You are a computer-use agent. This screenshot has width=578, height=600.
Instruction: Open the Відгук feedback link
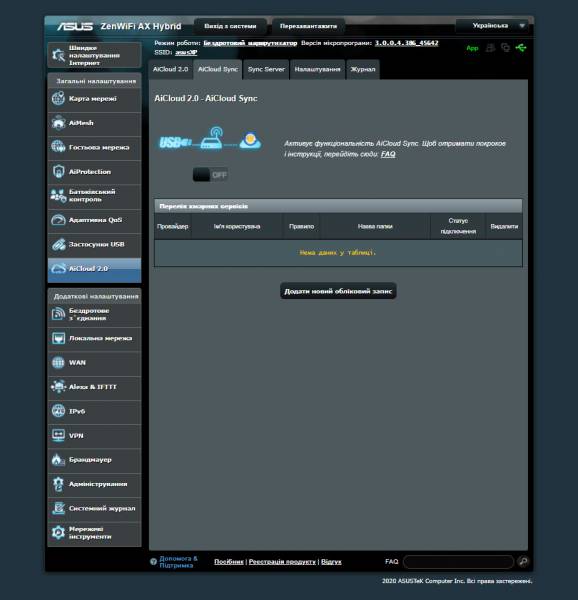[x=331, y=562]
